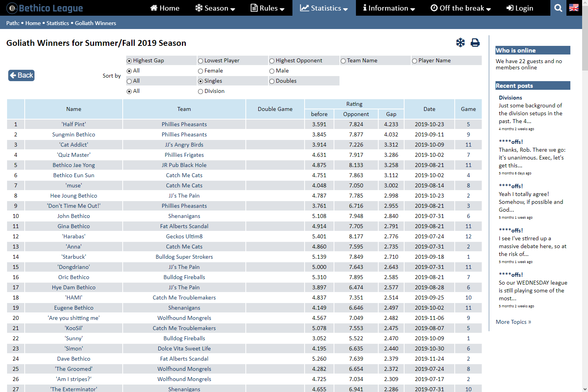The image size is (588, 392).
Task: Select the Lowest Player sort option
Action: pyautogui.click(x=201, y=61)
